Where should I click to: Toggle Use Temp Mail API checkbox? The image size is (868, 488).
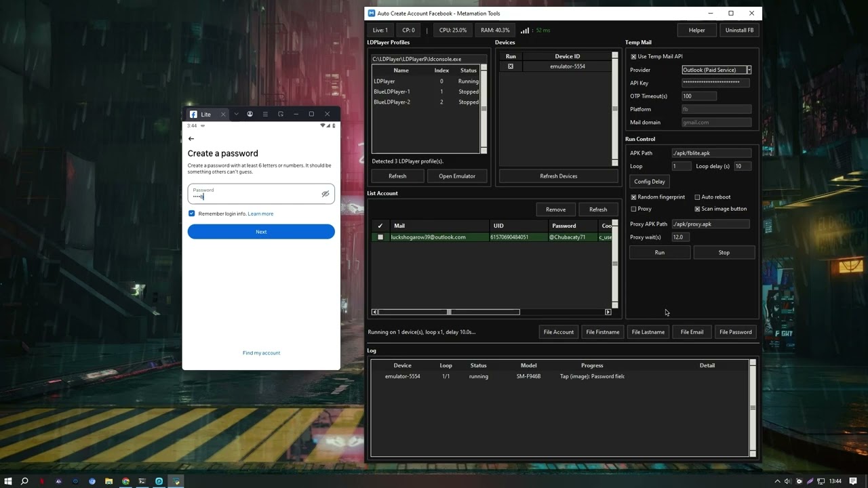(x=633, y=57)
